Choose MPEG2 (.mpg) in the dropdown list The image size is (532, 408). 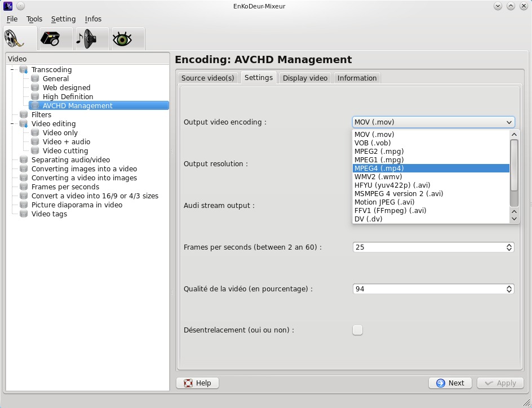[431, 152]
